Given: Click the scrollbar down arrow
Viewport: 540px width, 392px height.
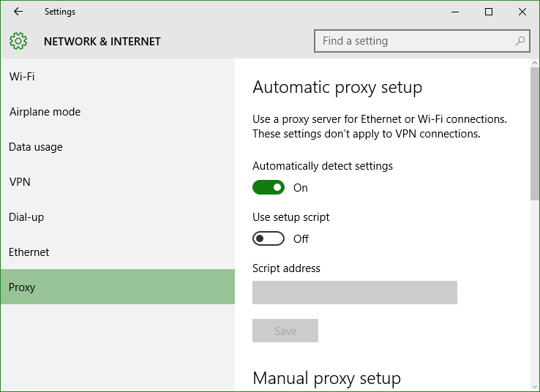Looking at the screenshot, I should point(535,387).
